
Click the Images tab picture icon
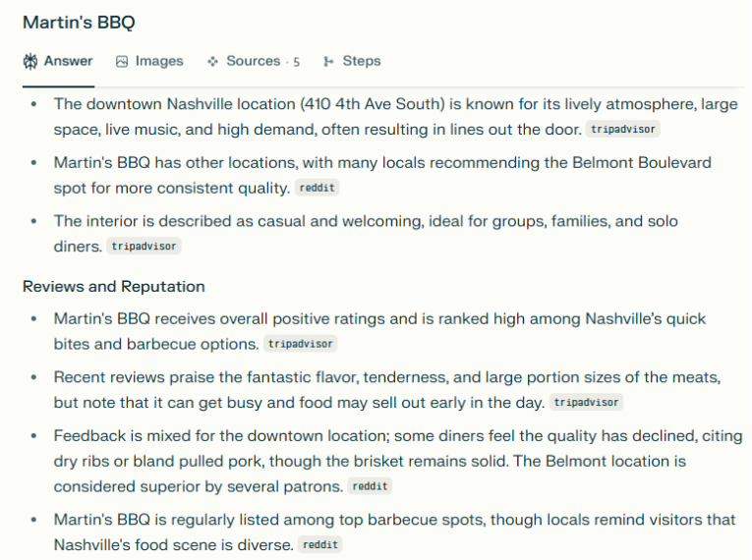pos(122,61)
